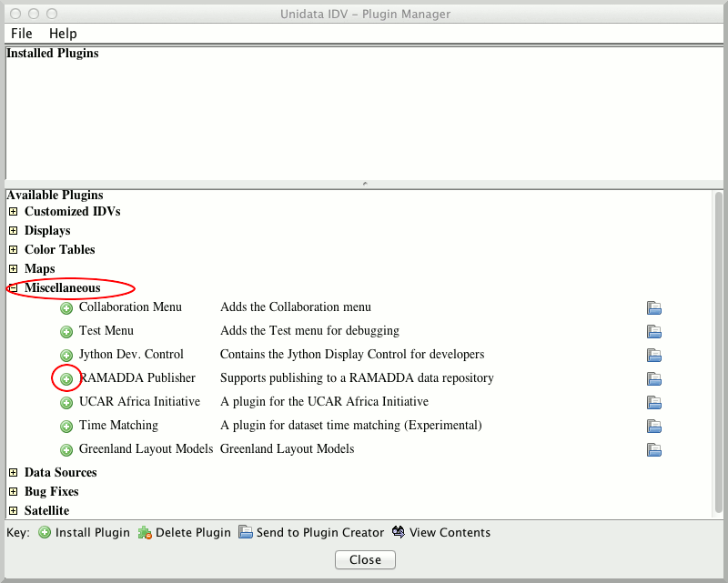Send UCAR Africa Initiative to Plugin Creator
Viewport: 728px width, 583px height.
click(x=653, y=402)
